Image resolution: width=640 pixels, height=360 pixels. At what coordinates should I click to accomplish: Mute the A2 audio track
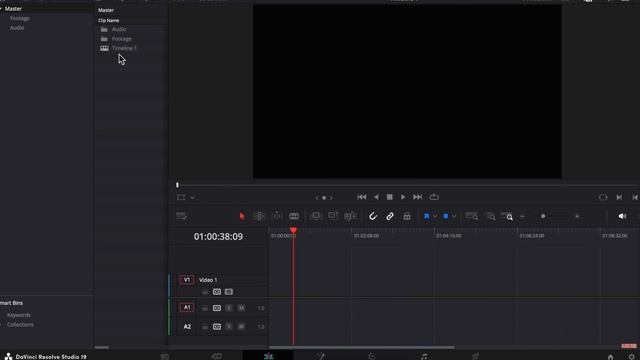241,327
